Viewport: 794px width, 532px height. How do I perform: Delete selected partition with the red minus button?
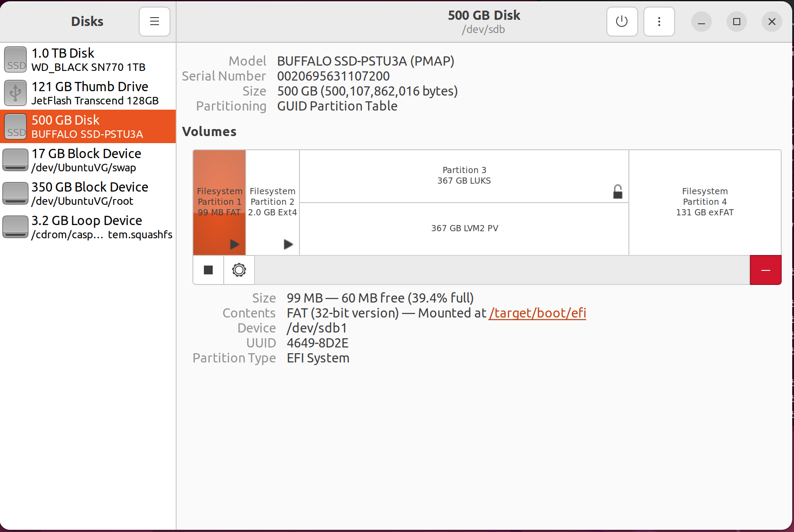(766, 270)
